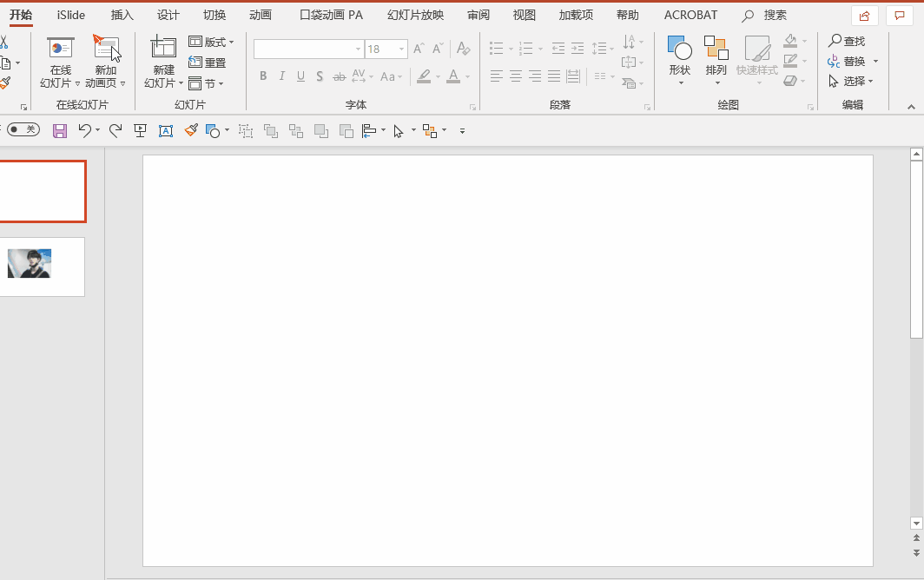Decrease font size with the smaller A icon

coord(438,49)
